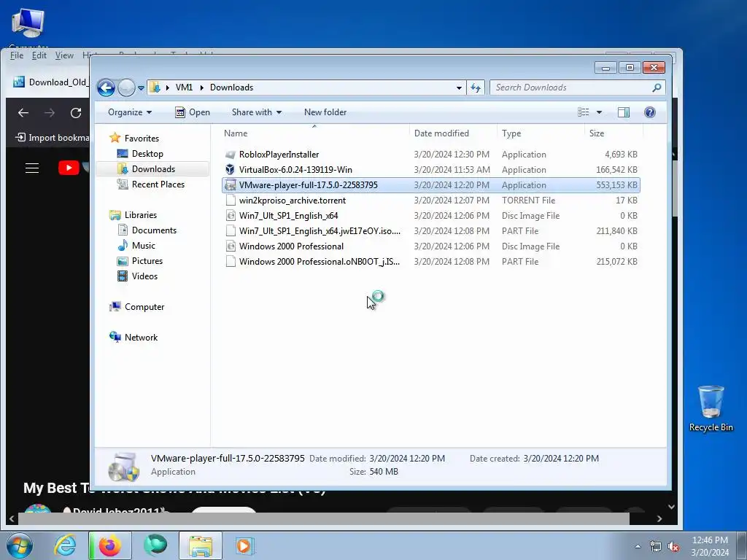Show hidden system tray icons
The image size is (747, 560).
[638, 546]
